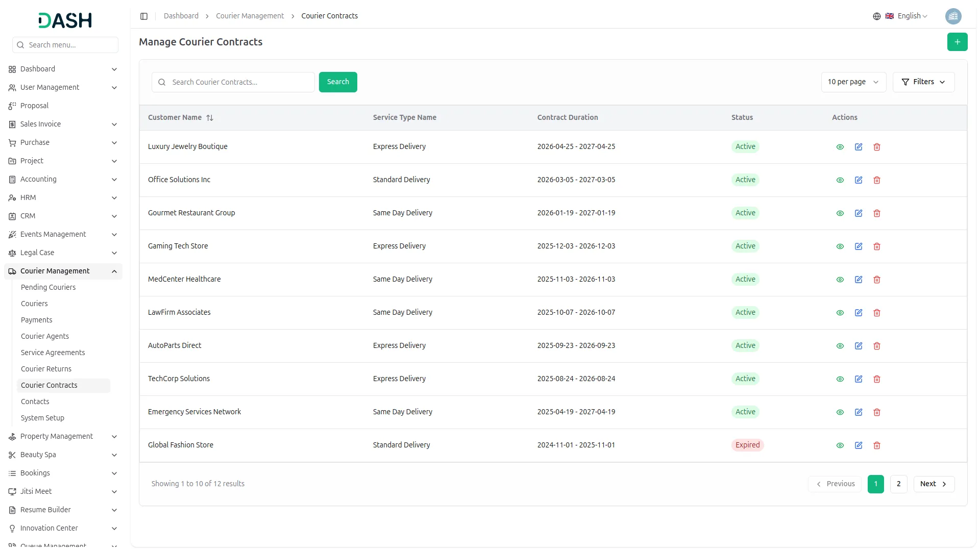Select Service Agreements menu item

tap(53, 353)
